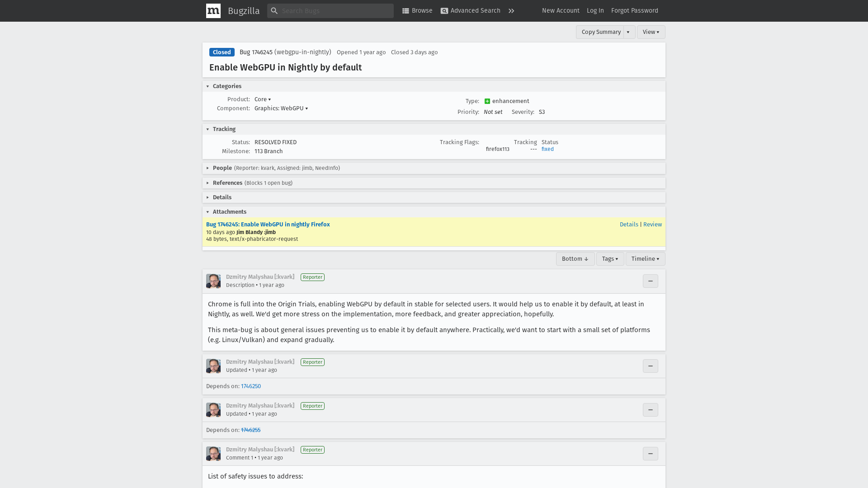Click Jim Blandy :jimb attachment author
This screenshot has width=868, height=488.
(256, 232)
